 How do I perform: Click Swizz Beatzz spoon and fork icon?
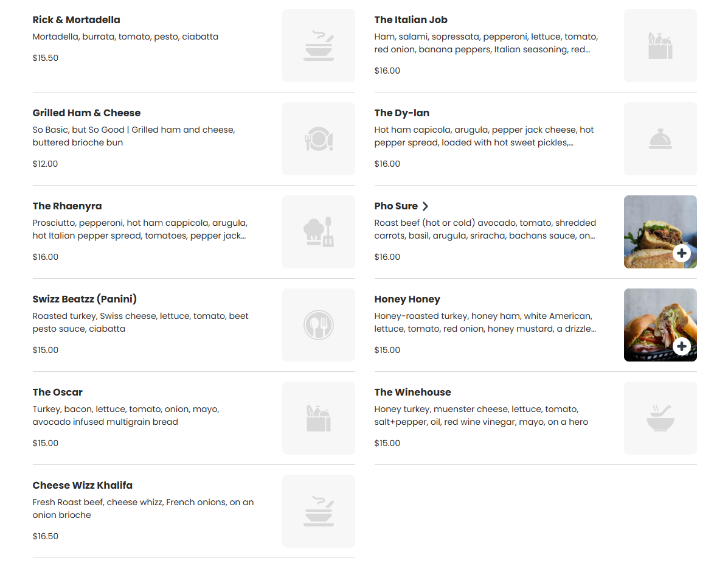pyautogui.click(x=319, y=325)
